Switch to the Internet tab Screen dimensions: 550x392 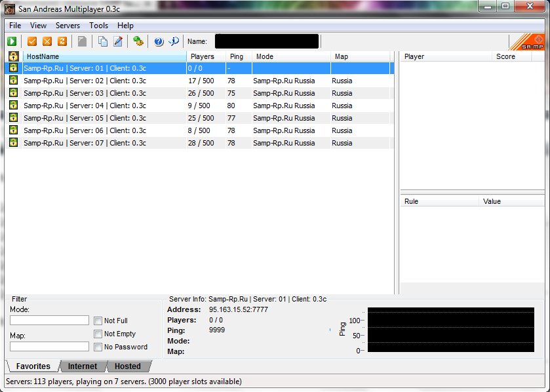tap(83, 366)
